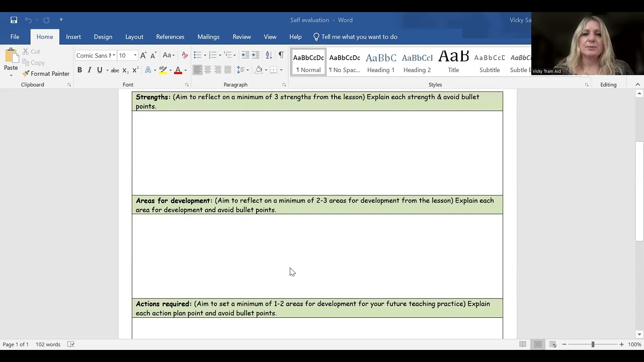Click the 102 words count

(48, 344)
